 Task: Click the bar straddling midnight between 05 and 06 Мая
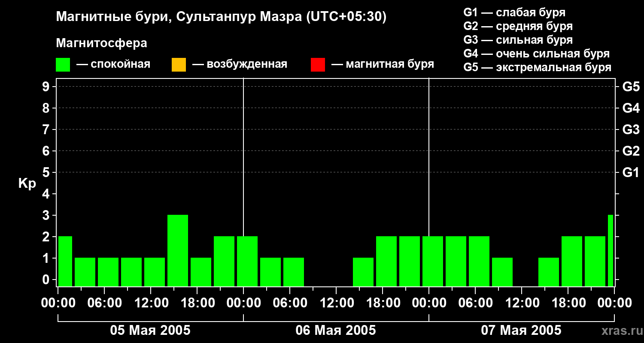pos(247,261)
